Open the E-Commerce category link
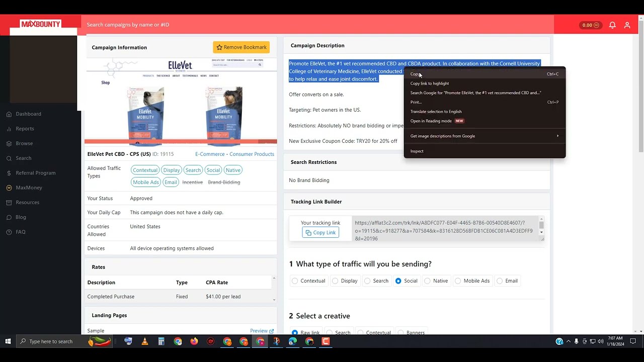Screen dimensions: 644x362 coord(210,154)
